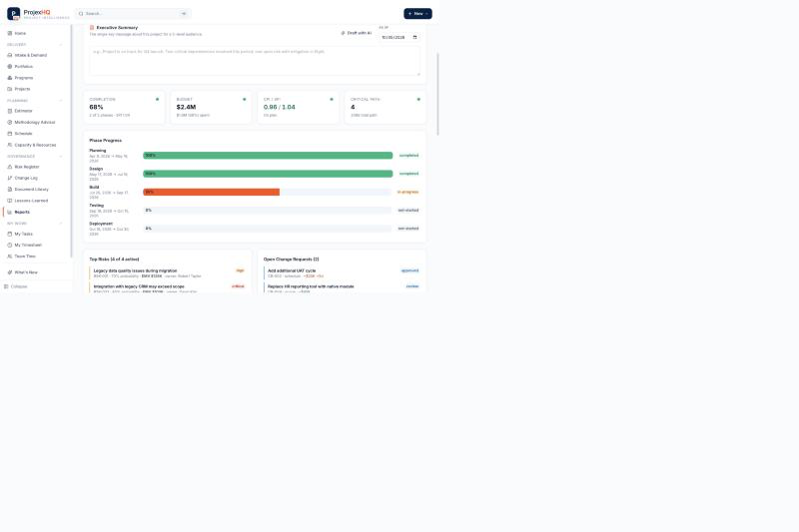Click the Top Risks heading
799x532 pixels.
tap(114, 260)
